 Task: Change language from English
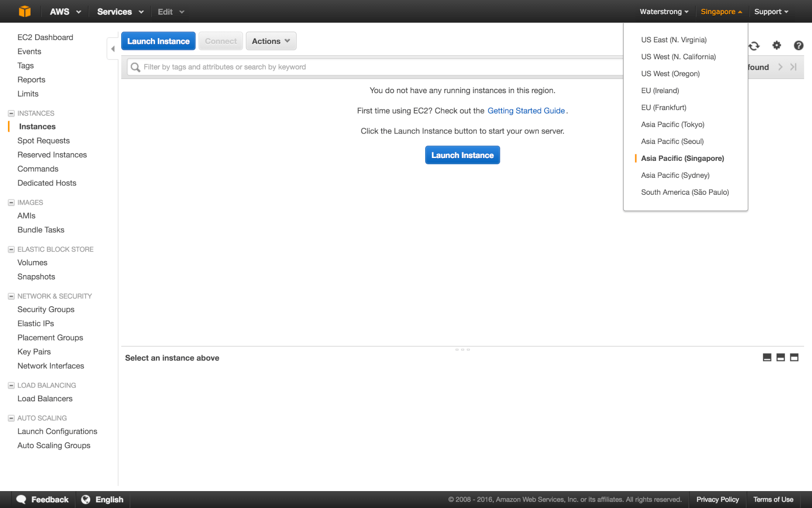click(102, 500)
